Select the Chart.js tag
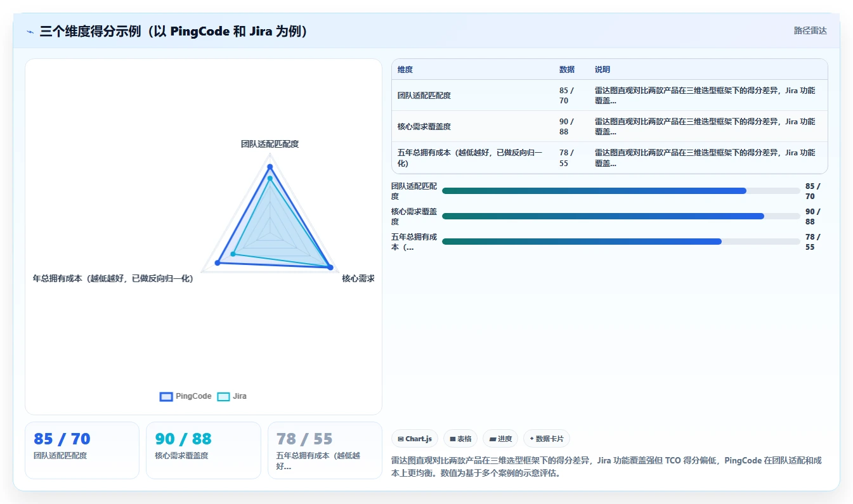Screen dimensions: 853x504 (415, 439)
